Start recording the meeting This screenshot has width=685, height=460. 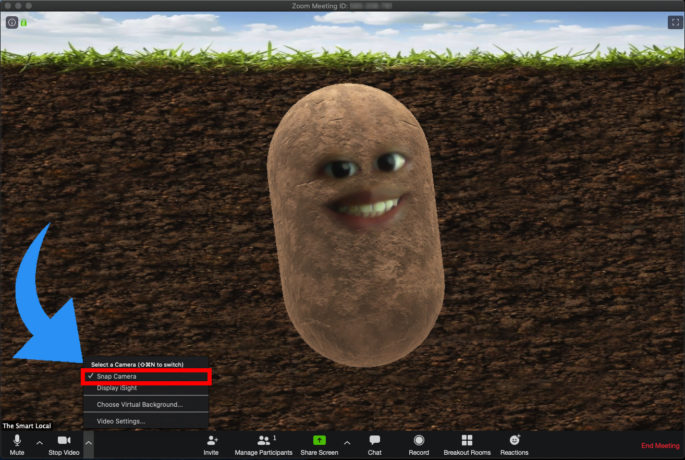click(x=418, y=443)
